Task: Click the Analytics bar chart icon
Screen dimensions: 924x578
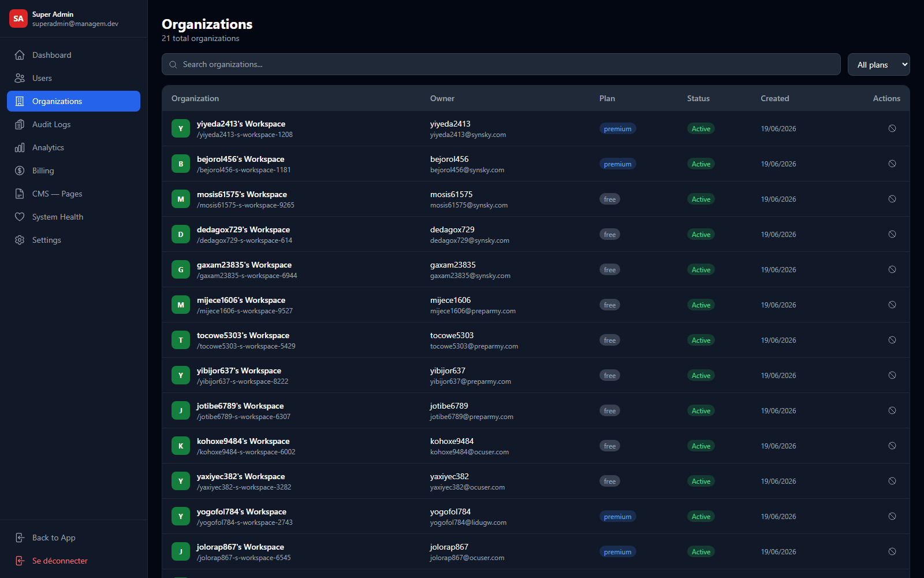Action: [20, 147]
